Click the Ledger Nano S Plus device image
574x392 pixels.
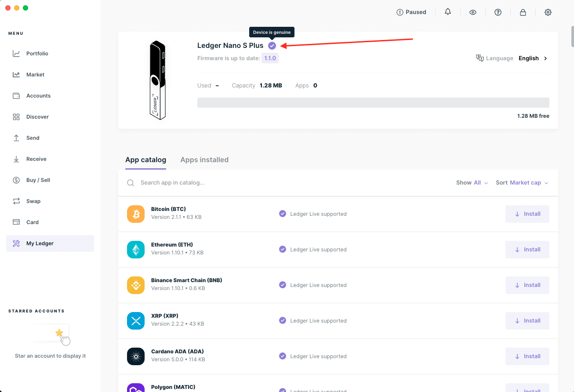click(x=157, y=80)
